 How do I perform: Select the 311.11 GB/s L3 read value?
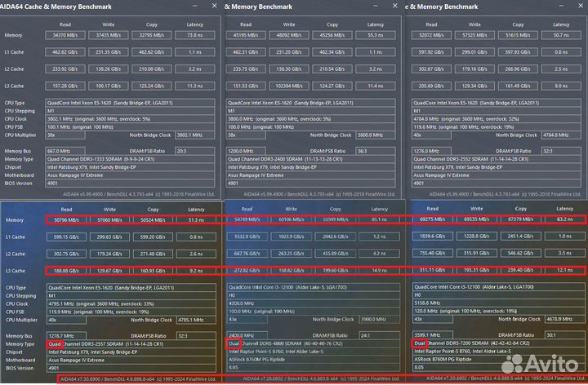click(432, 270)
